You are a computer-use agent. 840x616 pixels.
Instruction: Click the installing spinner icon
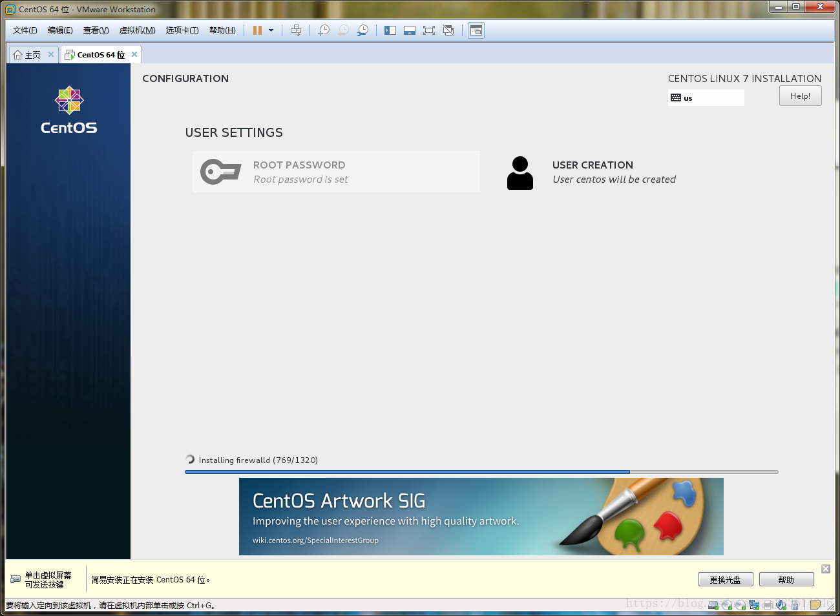(190, 459)
